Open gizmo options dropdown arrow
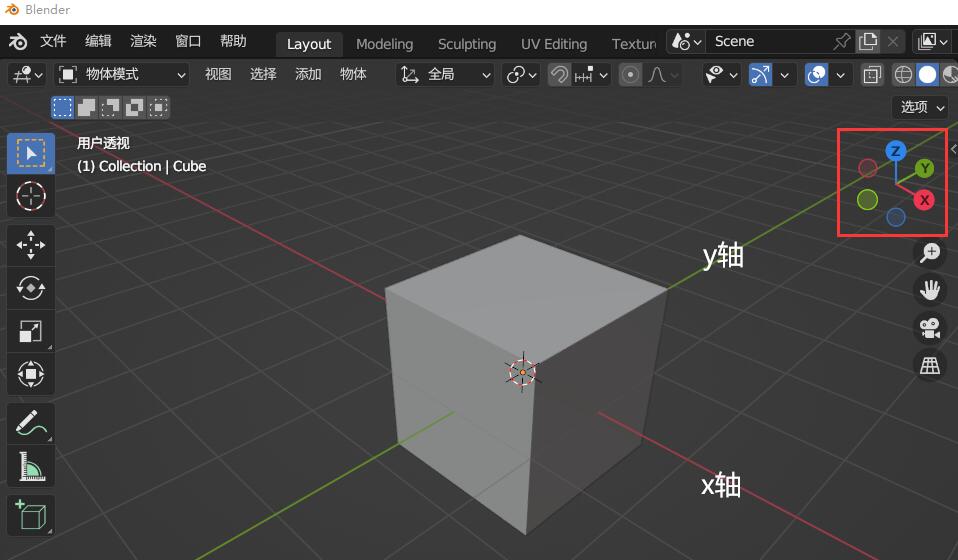Viewport: 958px width, 560px height. pos(784,75)
